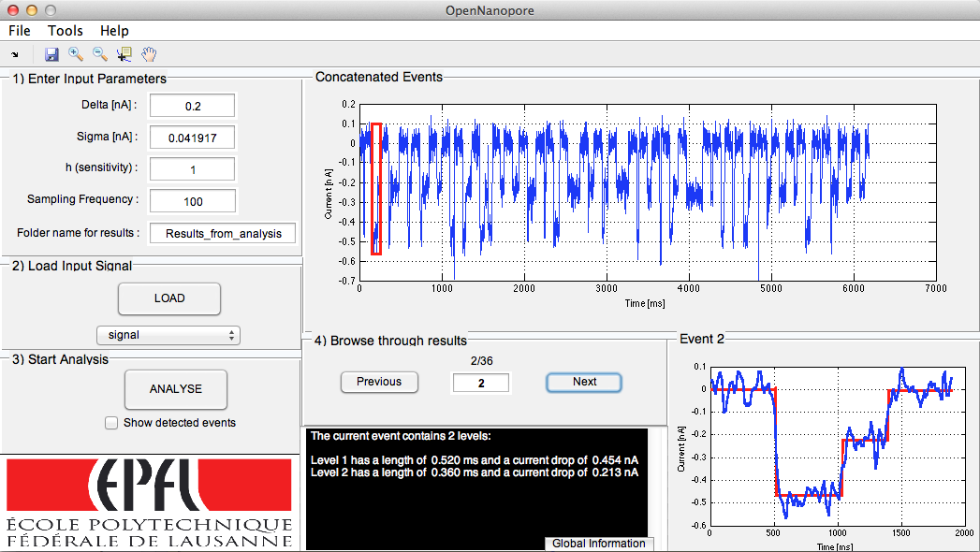980x552 pixels.
Task: Click the red event marker in Concatenated Events plot
Action: coord(375,189)
